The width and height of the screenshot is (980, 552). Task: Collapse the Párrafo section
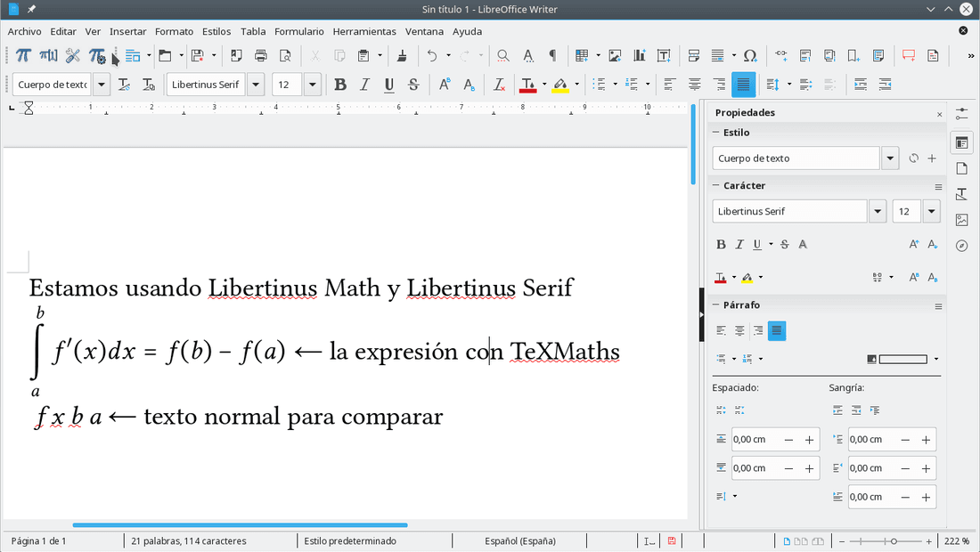pos(716,304)
